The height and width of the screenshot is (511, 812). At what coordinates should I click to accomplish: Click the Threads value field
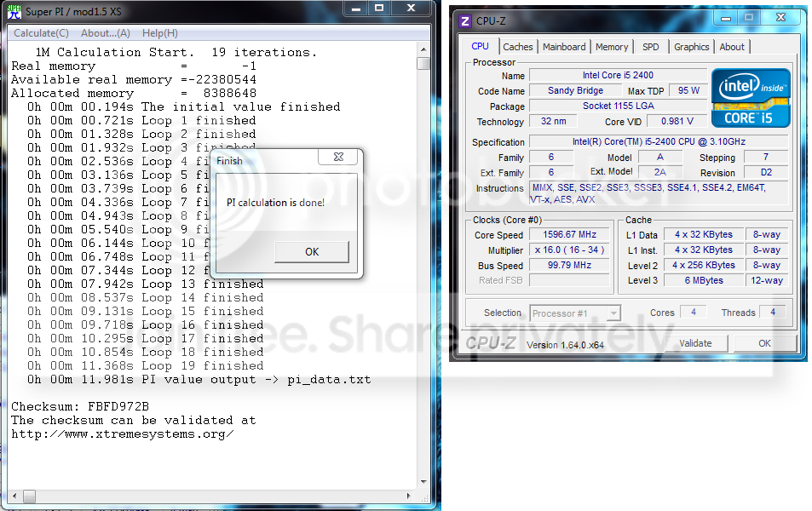point(773,313)
